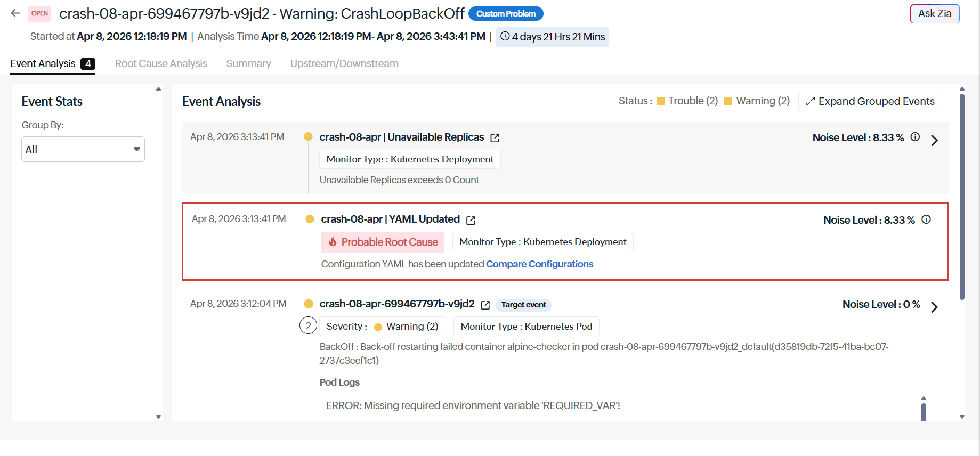Click the Target event label

[523, 305]
